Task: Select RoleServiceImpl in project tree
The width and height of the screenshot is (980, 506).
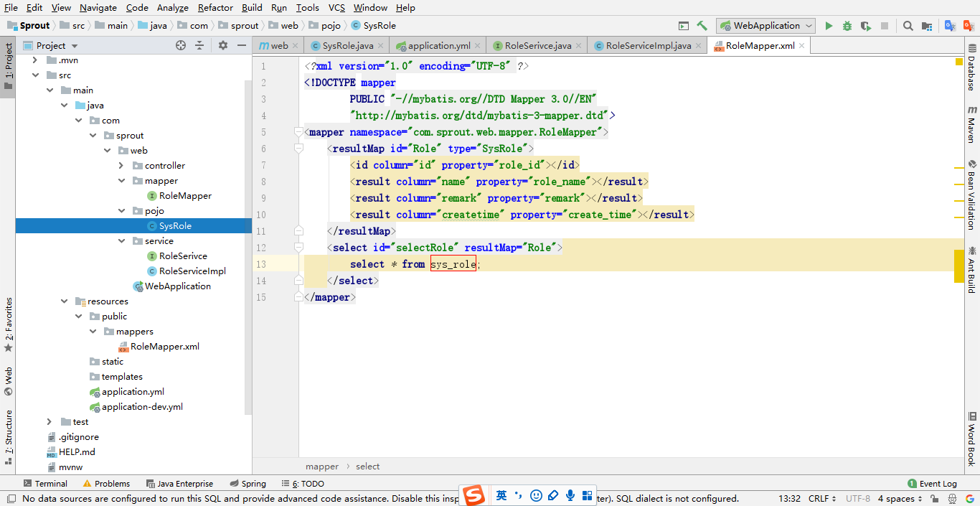Action: point(192,271)
